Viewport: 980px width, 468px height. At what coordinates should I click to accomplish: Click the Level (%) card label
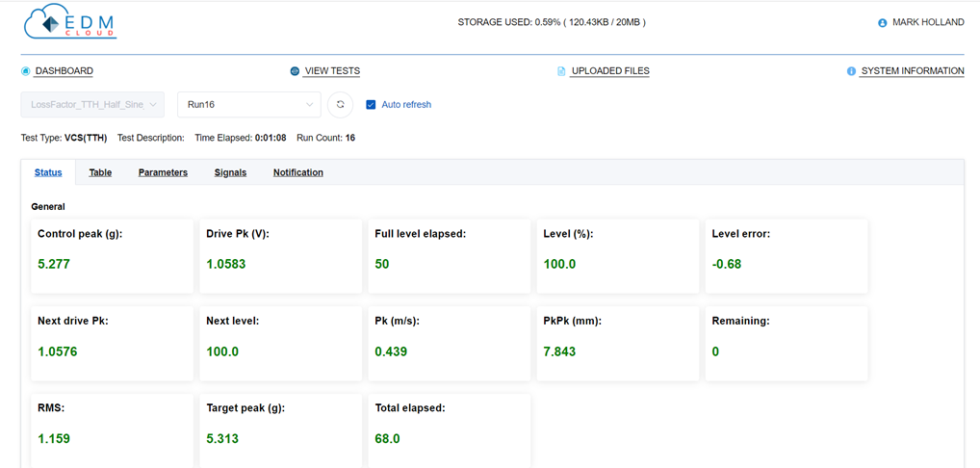[568, 234]
